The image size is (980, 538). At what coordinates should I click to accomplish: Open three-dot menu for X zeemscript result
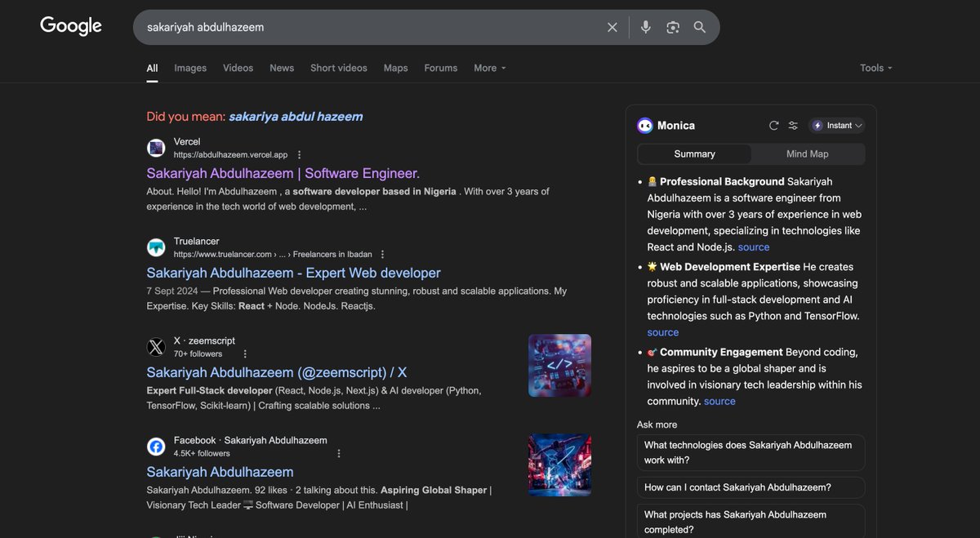click(245, 354)
